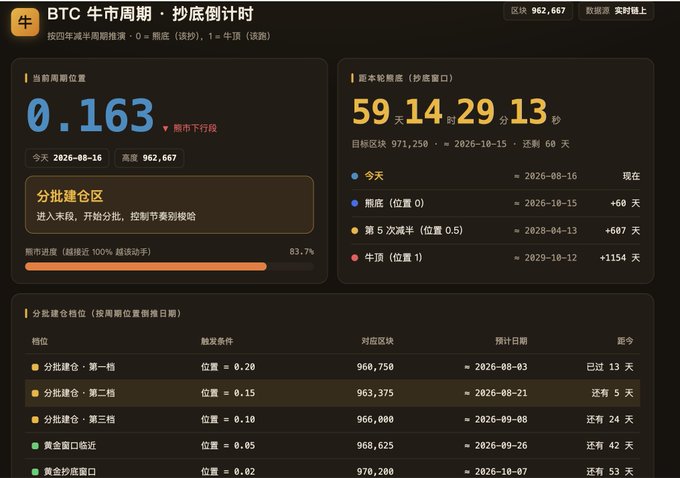Click the gold 牛 logo icon
Image resolution: width=680 pixels, height=478 pixels.
(25, 22)
